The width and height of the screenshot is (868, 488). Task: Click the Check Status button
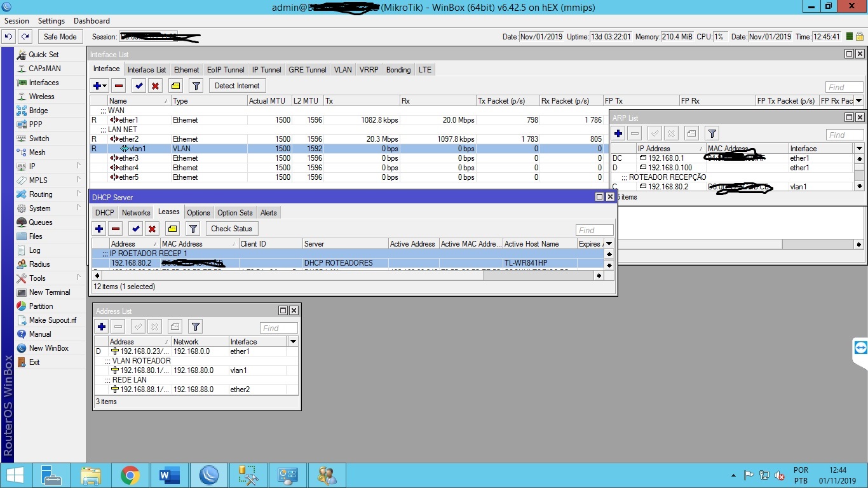[231, 229]
